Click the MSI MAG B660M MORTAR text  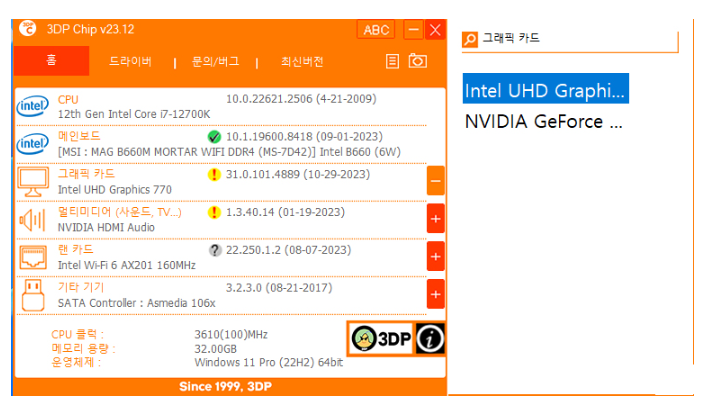(x=229, y=152)
